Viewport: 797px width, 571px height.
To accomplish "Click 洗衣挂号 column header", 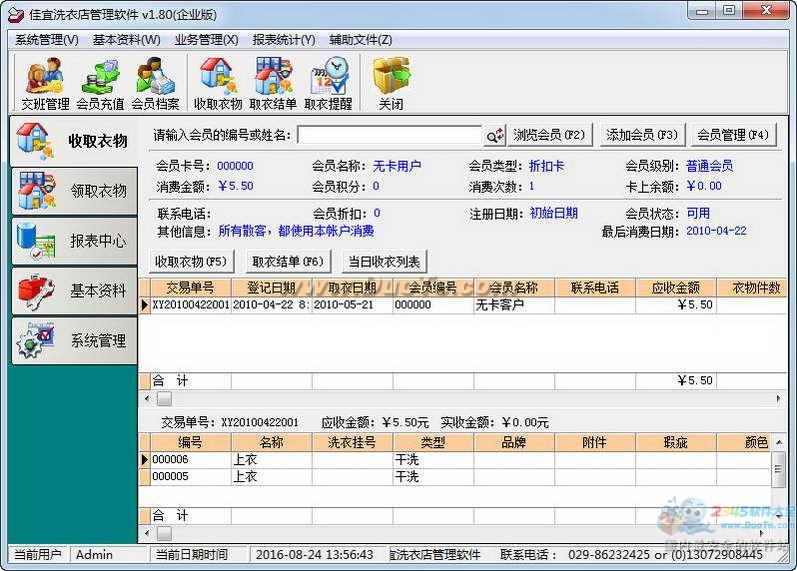I will pos(352,442).
